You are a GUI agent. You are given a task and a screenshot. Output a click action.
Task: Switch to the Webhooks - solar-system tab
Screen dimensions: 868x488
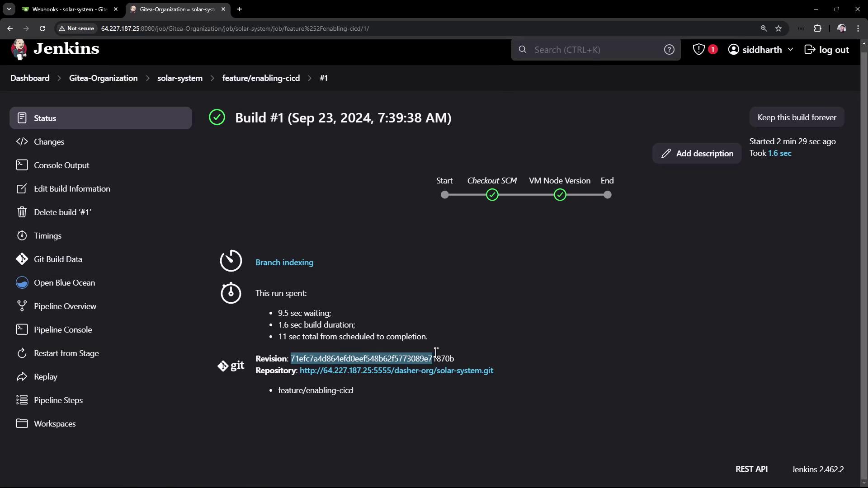[70, 9]
